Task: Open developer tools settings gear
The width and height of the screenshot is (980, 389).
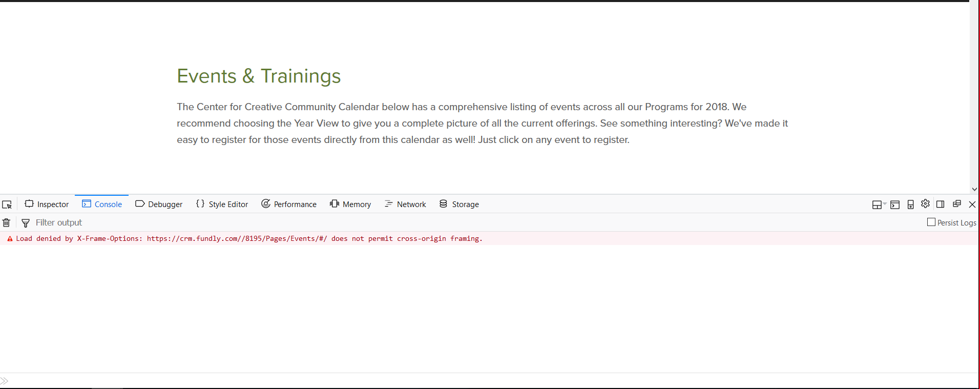Action: pos(925,203)
